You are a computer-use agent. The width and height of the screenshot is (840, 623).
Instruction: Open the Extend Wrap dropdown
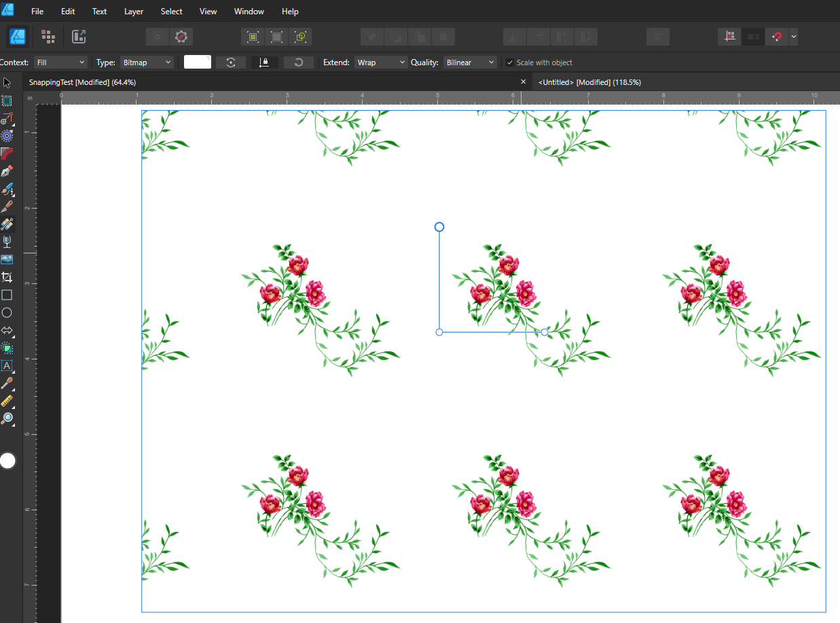tap(380, 62)
